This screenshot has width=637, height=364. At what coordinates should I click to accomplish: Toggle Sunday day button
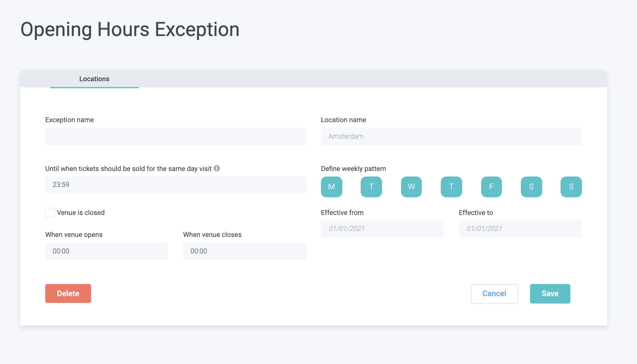tap(571, 187)
